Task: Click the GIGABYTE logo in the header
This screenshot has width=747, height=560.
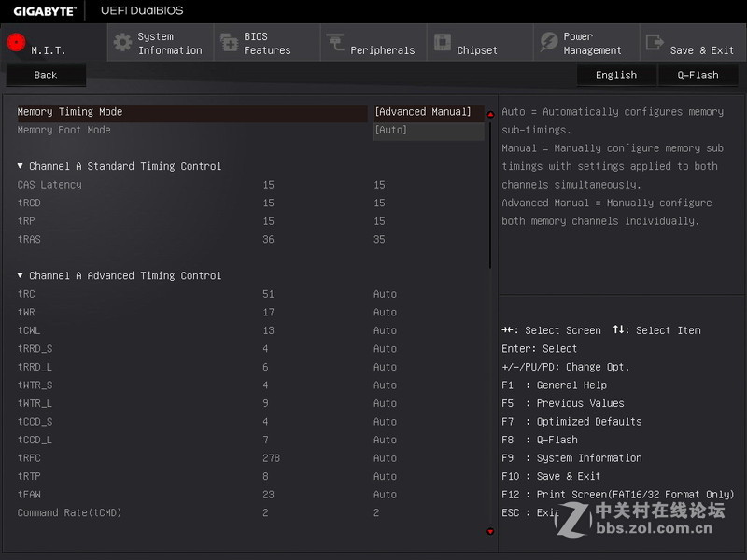Action: click(x=44, y=10)
